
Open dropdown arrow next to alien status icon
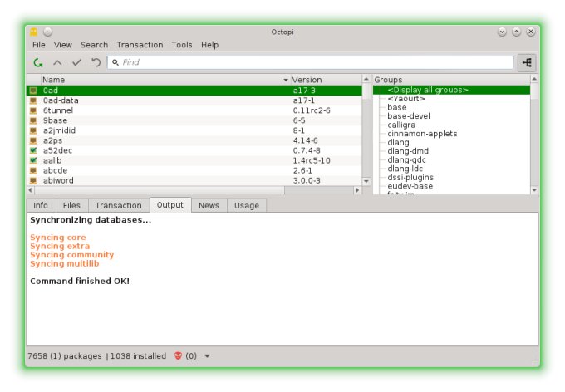(x=207, y=356)
